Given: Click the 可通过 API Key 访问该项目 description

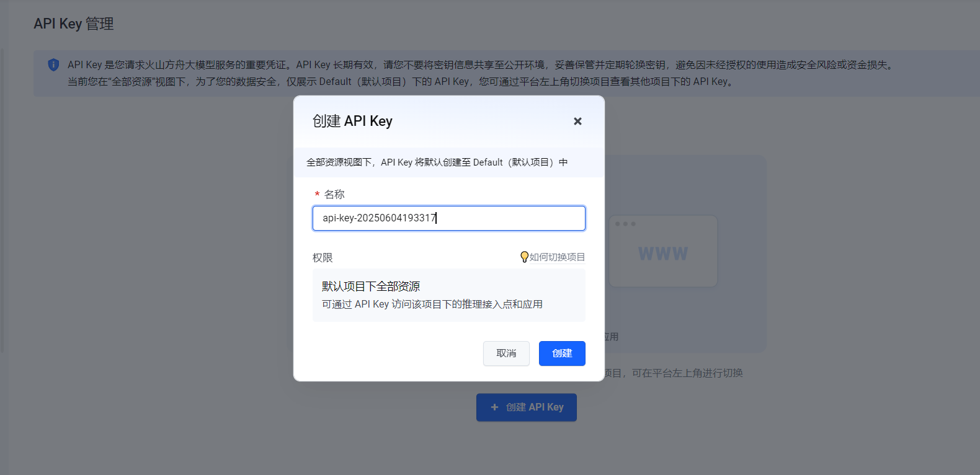Looking at the screenshot, I should coord(432,304).
